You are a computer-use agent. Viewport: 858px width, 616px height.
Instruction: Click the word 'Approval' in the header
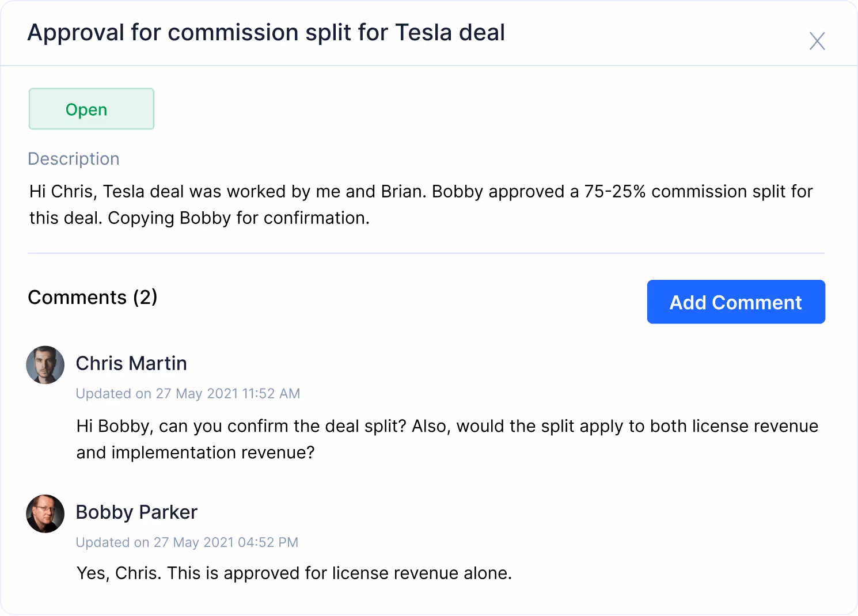click(x=76, y=33)
